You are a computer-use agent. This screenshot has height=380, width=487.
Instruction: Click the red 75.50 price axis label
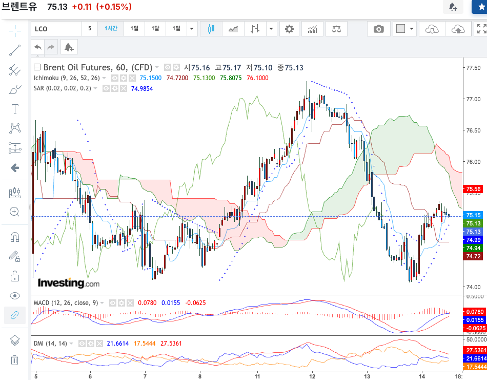tap(473, 189)
